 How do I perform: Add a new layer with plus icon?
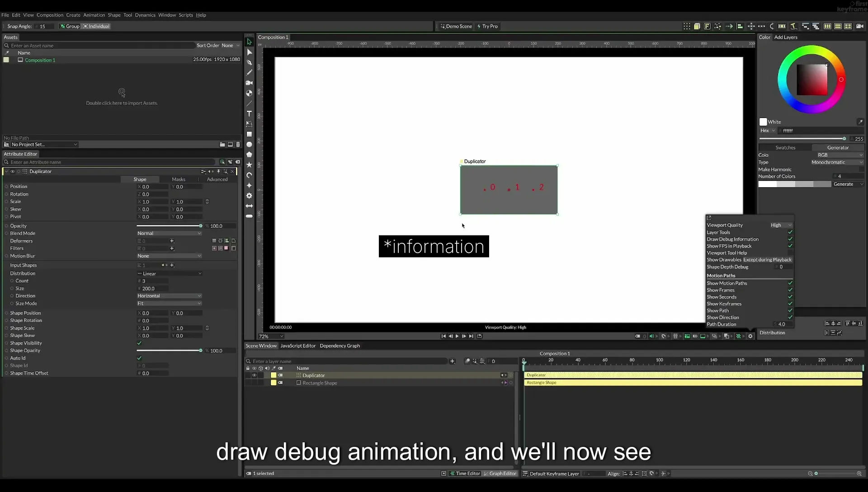pos(452,361)
